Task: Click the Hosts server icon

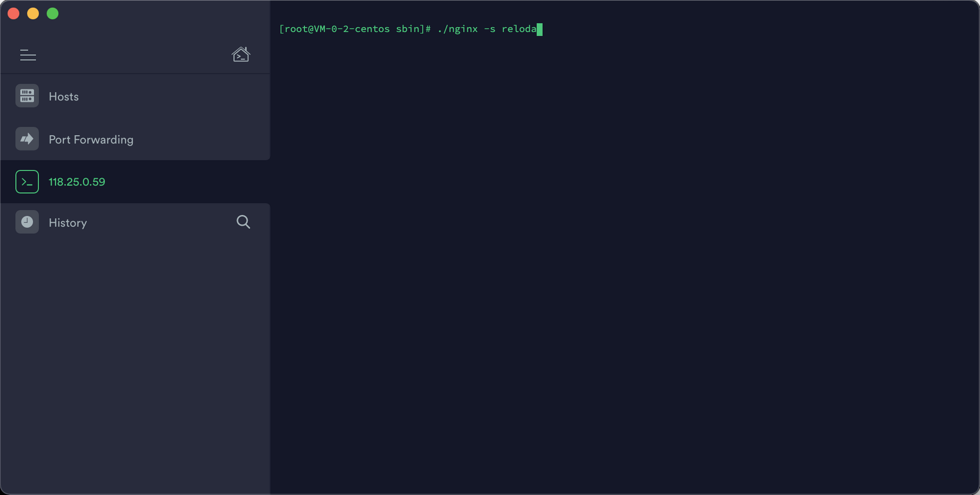Action: click(x=27, y=96)
